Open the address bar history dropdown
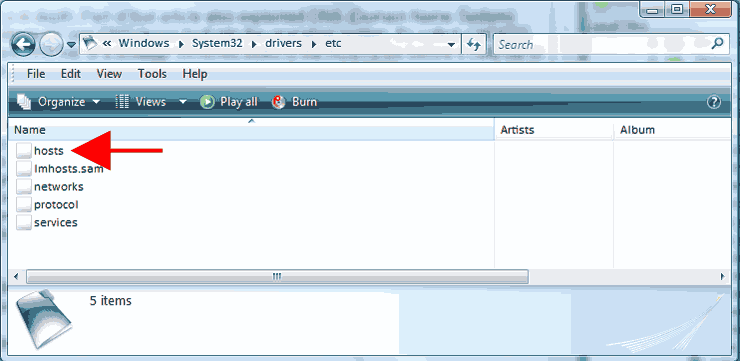Image resolution: width=740 pixels, height=361 pixels. [x=452, y=45]
